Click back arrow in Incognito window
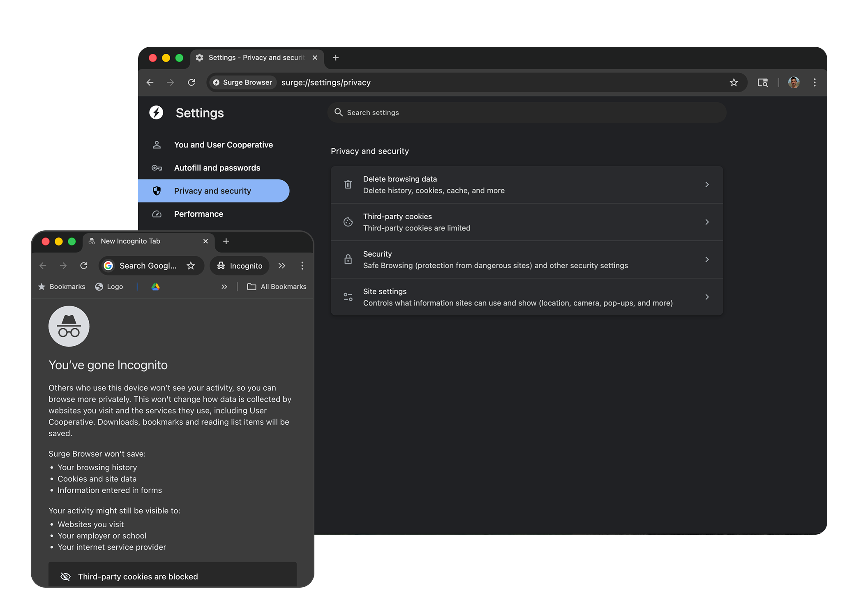This screenshot has height=616, width=863. [43, 266]
